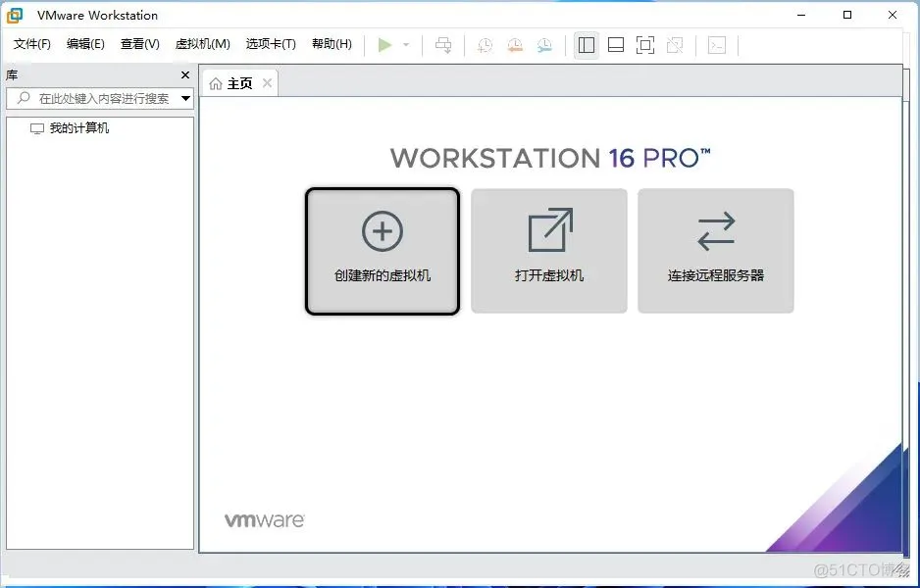
Task: Open the 文件(F) menu
Action: pos(31,44)
